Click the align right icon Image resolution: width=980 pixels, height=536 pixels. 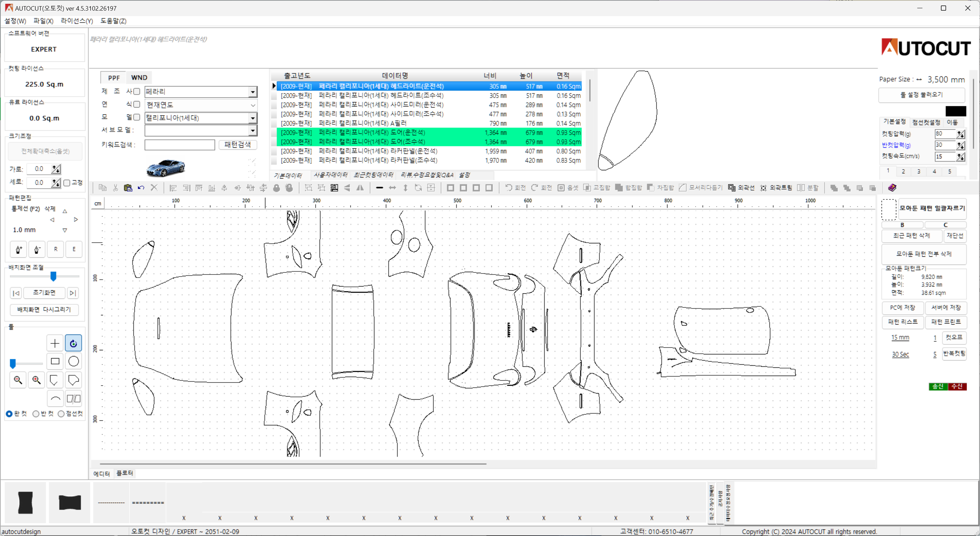pos(186,187)
